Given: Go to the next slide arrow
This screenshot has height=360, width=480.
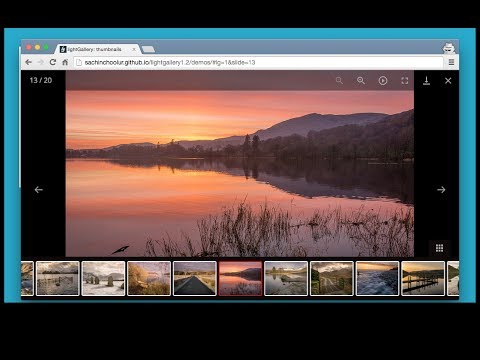Looking at the screenshot, I should pyautogui.click(x=441, y=190).
